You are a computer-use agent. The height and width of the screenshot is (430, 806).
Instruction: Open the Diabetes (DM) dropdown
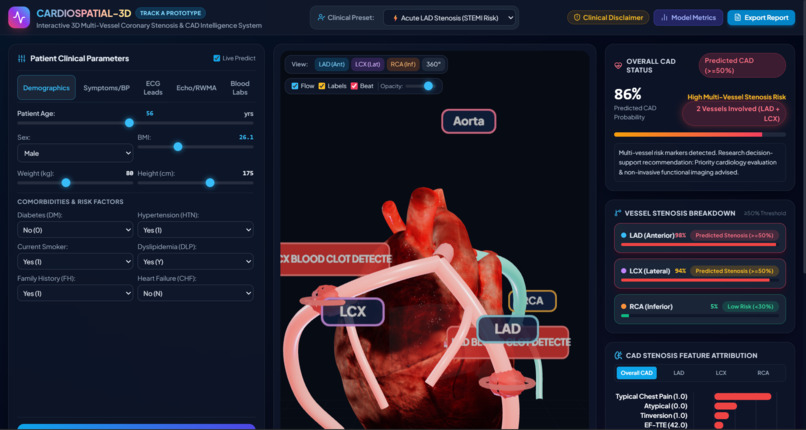(x=75, y=230)
